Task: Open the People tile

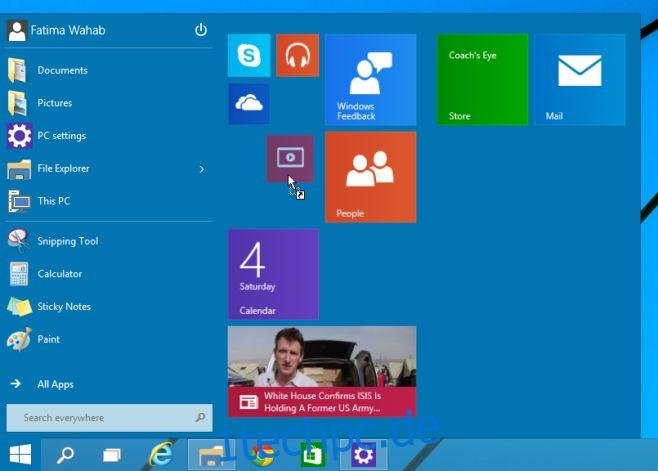Action: click(x=371, y=177)
